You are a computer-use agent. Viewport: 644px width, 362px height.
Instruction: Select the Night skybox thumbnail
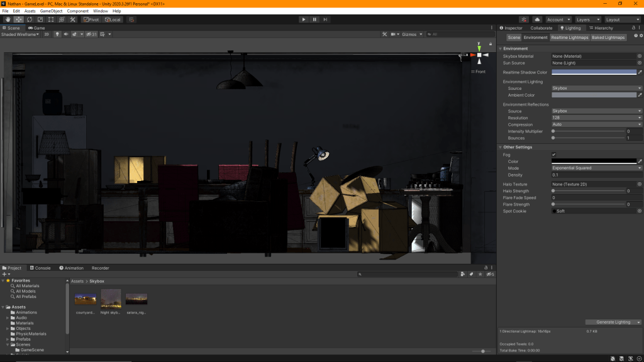[111, 299]
